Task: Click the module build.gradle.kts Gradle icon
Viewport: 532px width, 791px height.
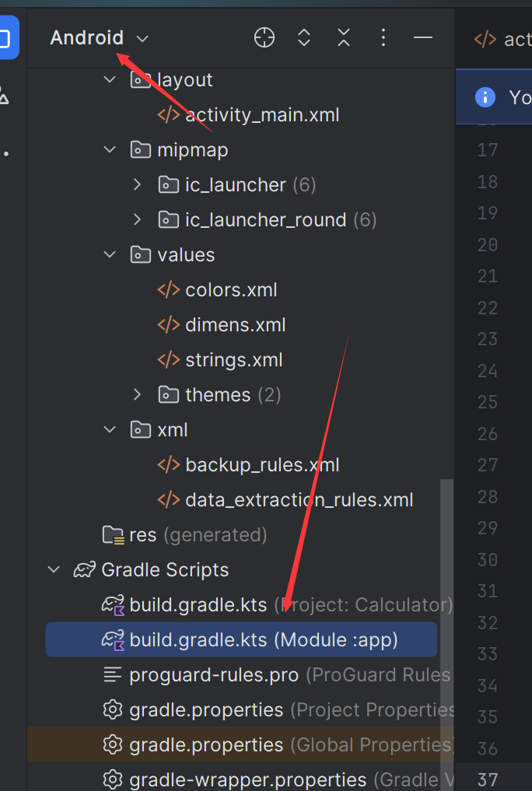Action: pos(113,640)
